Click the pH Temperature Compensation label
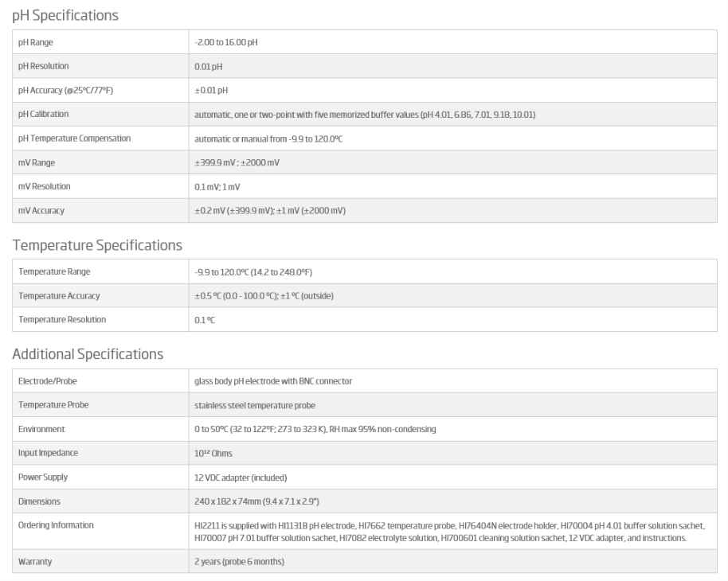Image resolution: width=728 pixels, height=581 pixels. click(x=74, y=138)
